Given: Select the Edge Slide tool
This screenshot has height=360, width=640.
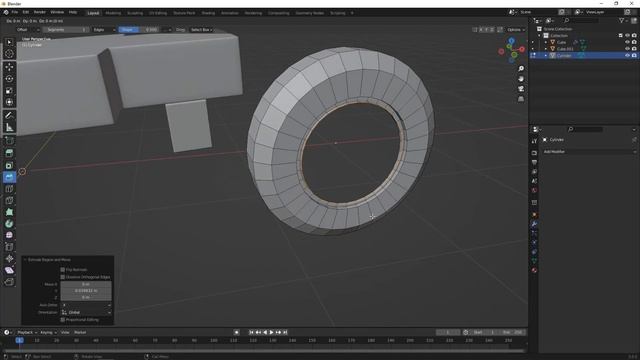Looking at the screenshot, I should 9,247.
